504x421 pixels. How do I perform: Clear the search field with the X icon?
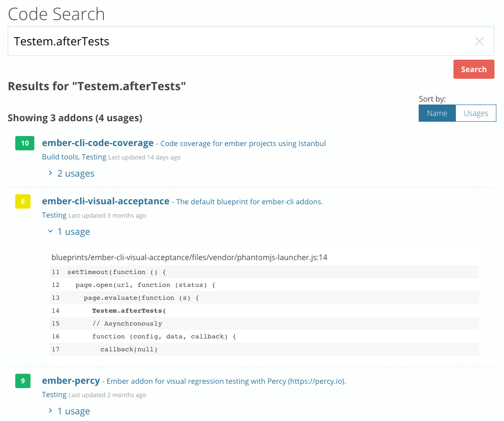(479, 41)
